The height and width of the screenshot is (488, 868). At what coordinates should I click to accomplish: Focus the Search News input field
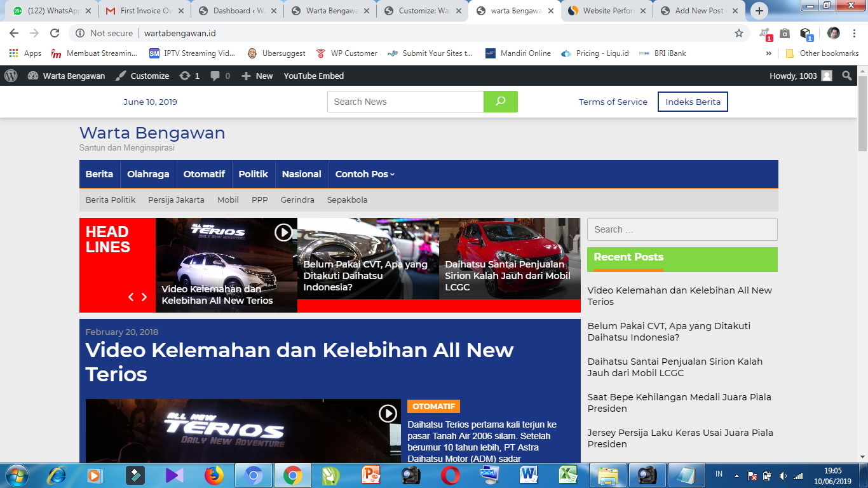[x=405, y=102]
